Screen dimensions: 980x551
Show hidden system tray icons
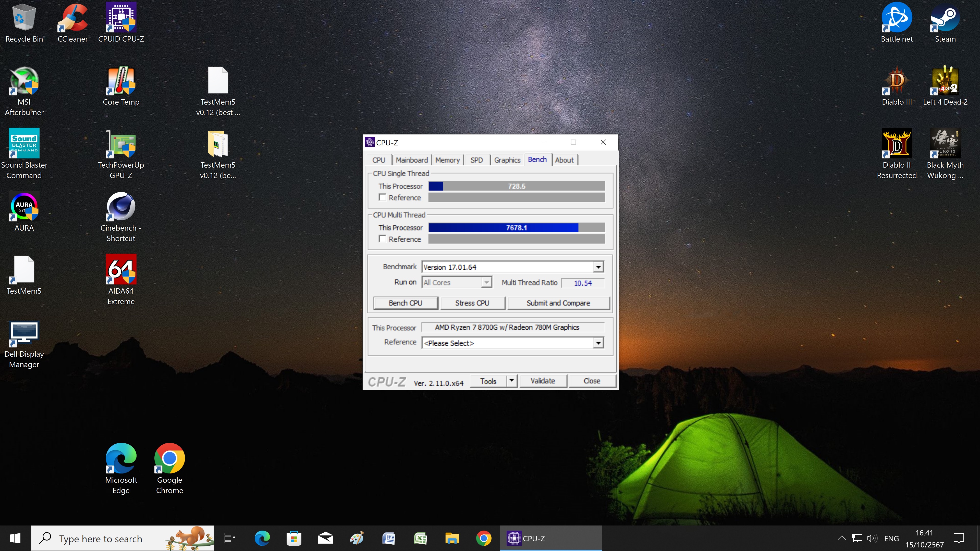842,539
